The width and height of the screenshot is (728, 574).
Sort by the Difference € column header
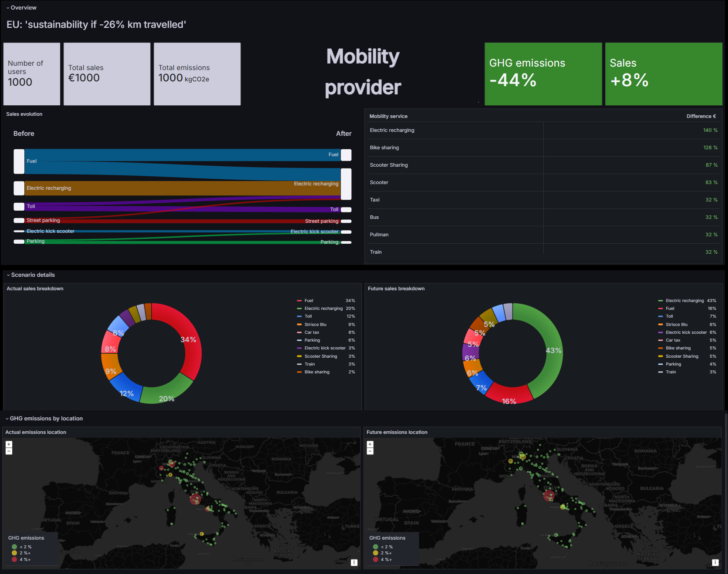[701, 116]
